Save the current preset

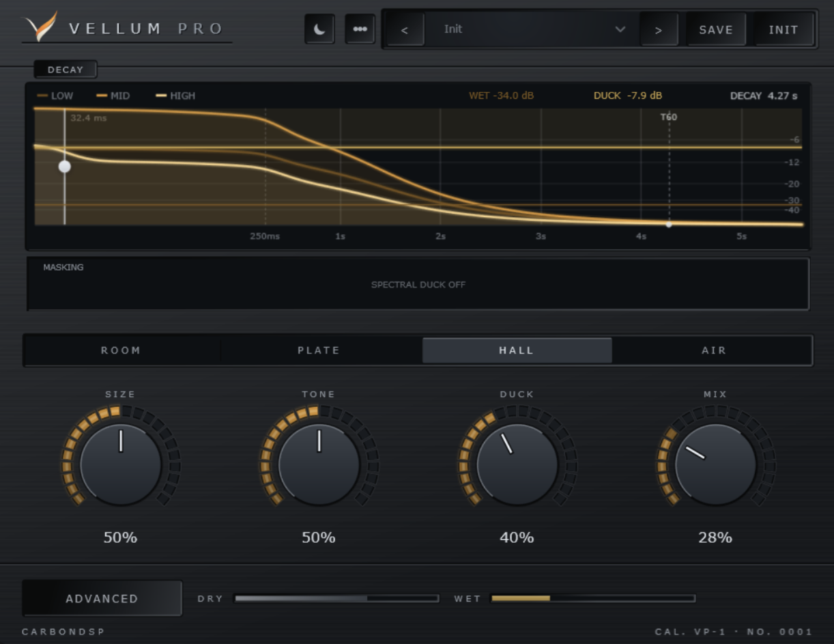(x=715, y=30)
